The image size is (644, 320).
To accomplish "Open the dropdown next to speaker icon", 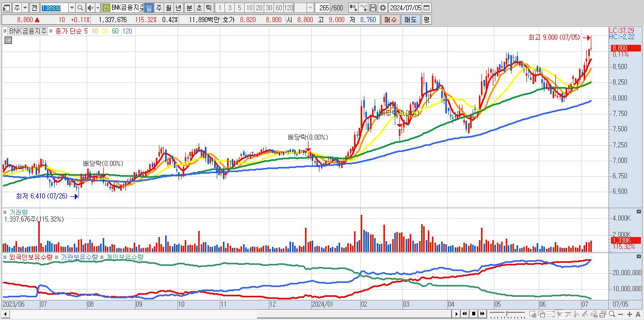I will pyautogui.click(x=98, y=8).
